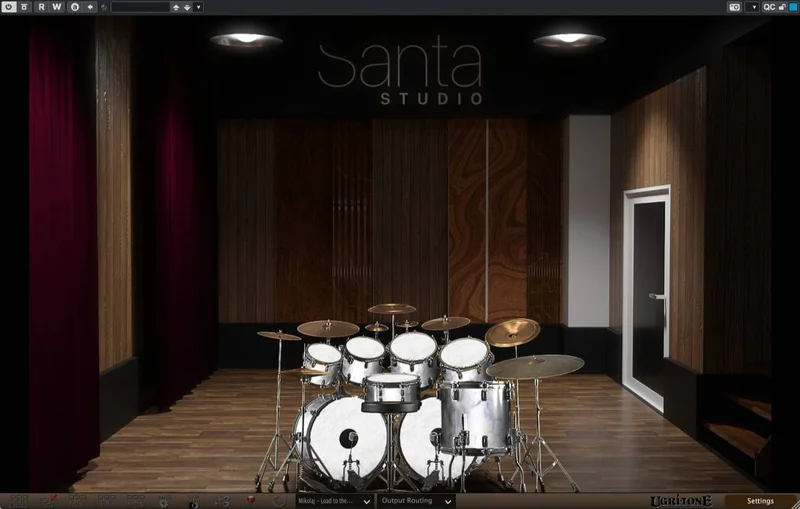This screenshot has width=800, height=509.
Task: Enable Write automation (W) button
Action: (x=57, y=7)
